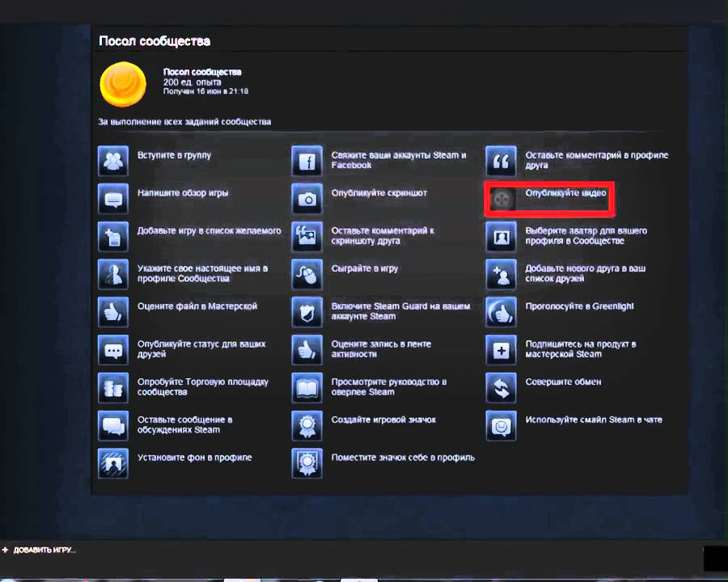
Task: Click the Steam Guard shield icon
Action: coord(307,312)
